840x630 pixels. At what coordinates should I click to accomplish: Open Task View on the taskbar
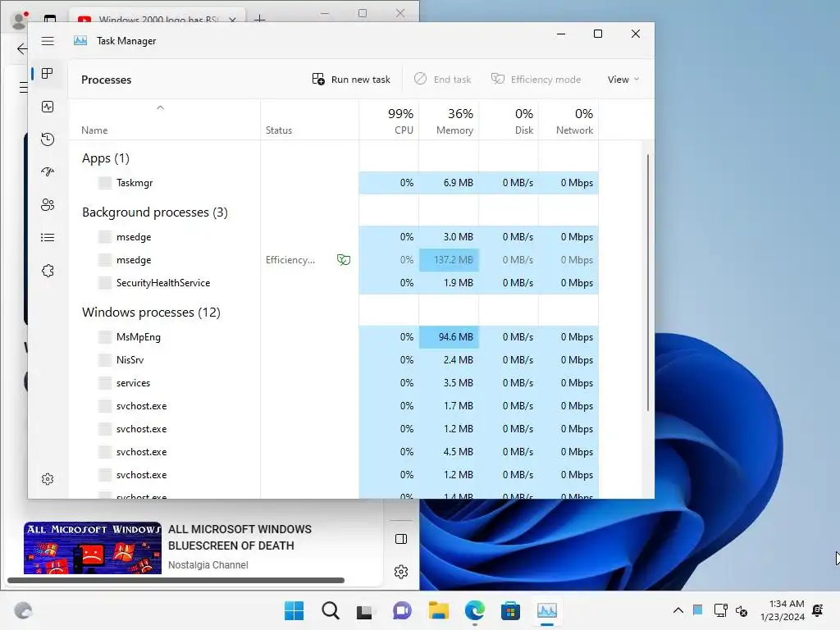[x=365, y=610]
